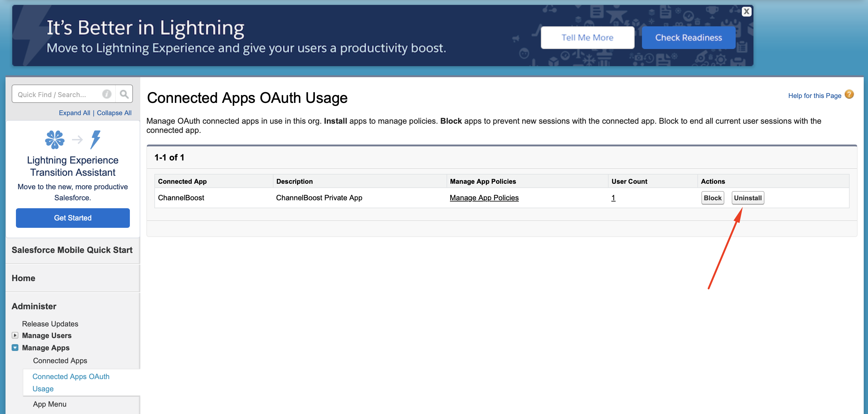Click Expand All in the sidebar
The width and height of the screenshot is (868, 414).
tap(74, 113)
